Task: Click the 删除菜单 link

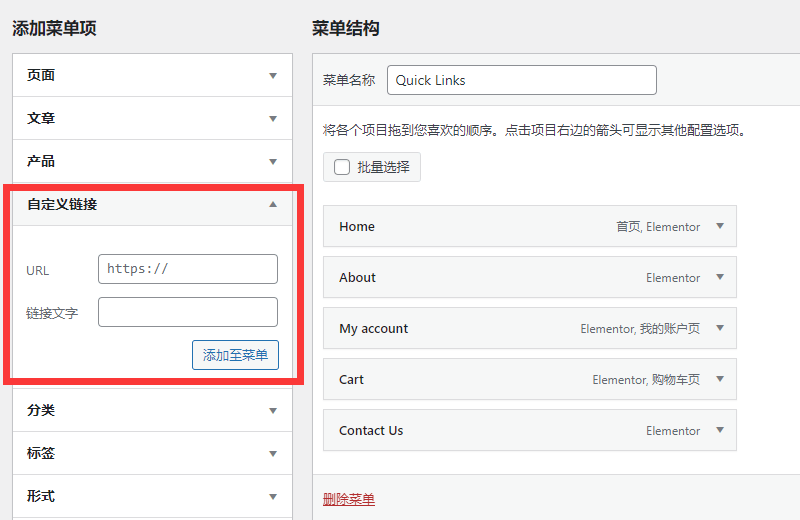Action: pyautogui.click(x=349, y=499)
